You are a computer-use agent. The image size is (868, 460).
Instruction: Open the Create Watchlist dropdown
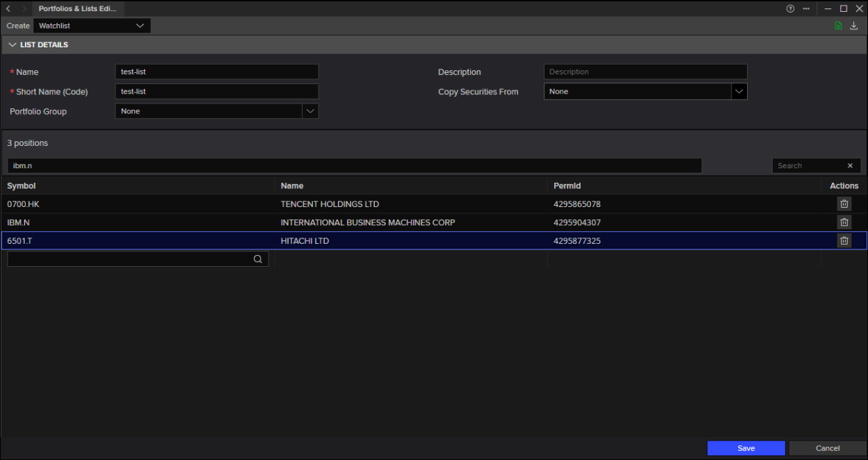[92, 26]
